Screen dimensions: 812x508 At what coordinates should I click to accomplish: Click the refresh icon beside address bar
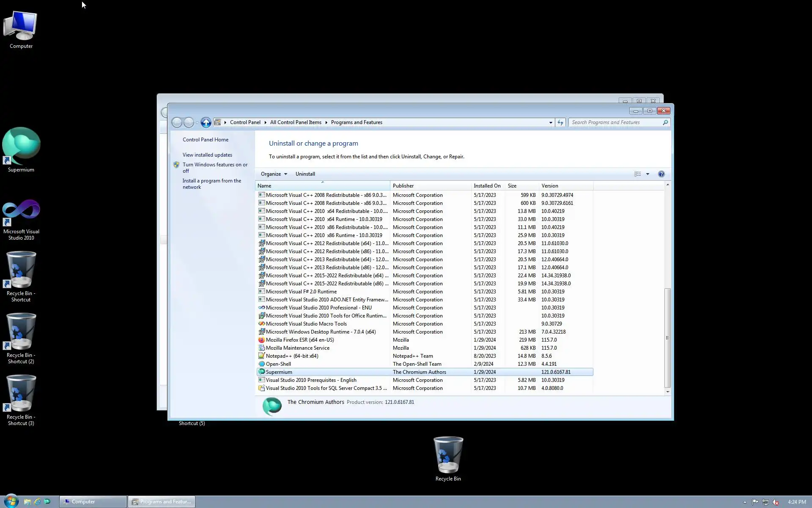pos(560,122)
